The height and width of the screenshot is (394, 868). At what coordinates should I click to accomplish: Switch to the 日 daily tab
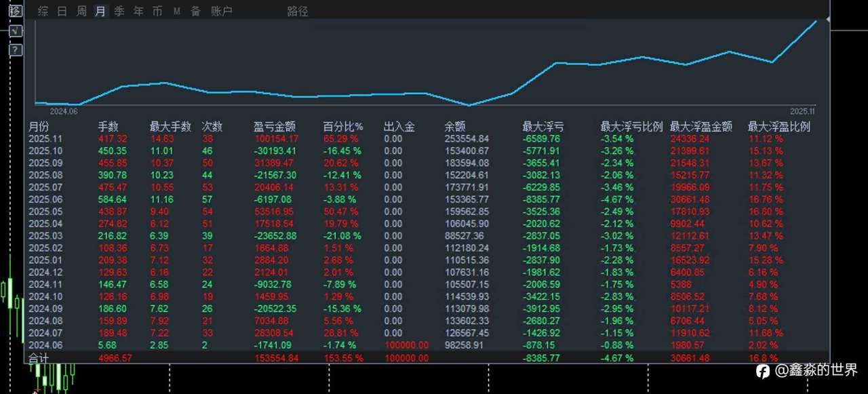tap(62, 11)
